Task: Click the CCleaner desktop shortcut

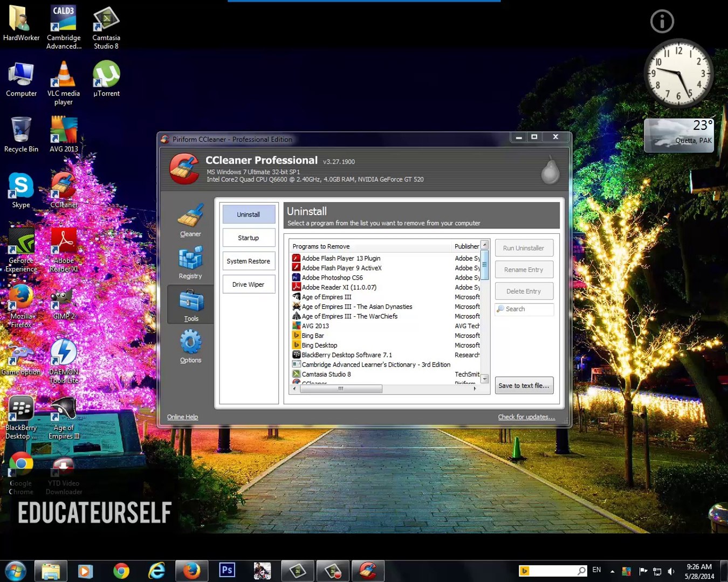Action: pos(64,190)
